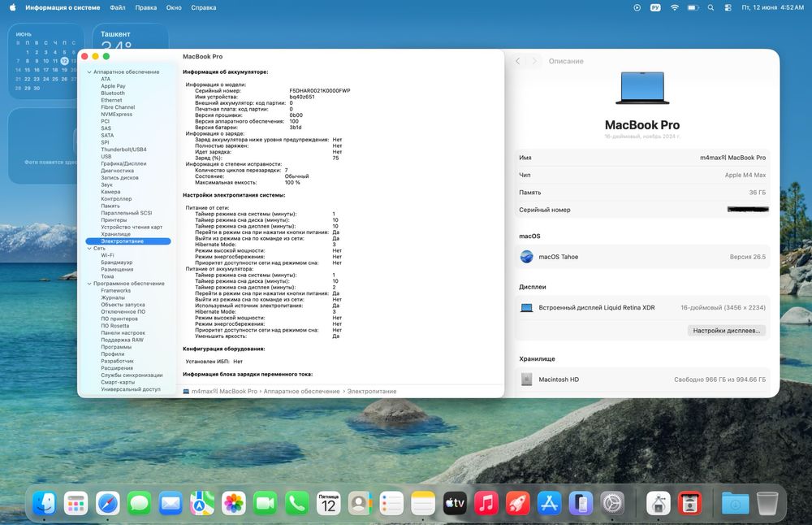The width and height of the screenshot is (812, 525).
Task: Open Music app in the Dock
Action: coord(486,503)
